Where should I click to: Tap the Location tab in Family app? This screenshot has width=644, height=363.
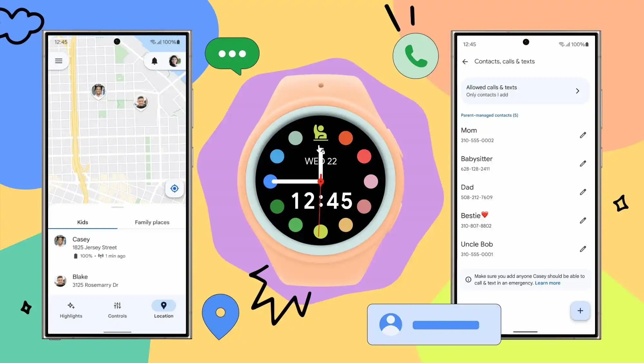point(164,310)
